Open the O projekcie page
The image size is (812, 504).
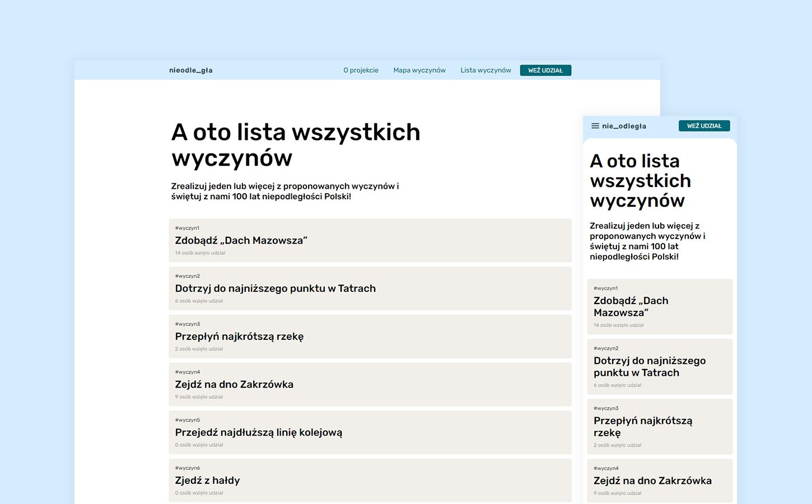[361, 71]
